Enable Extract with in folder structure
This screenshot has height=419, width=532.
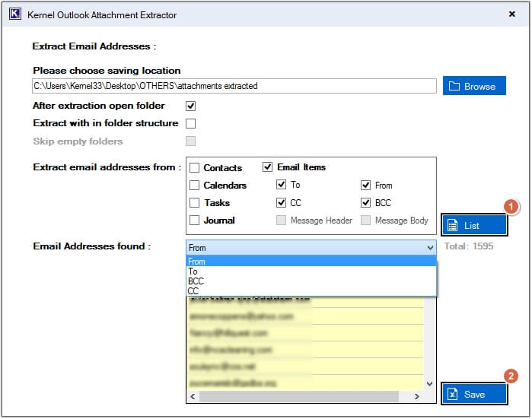click(191, 123)
